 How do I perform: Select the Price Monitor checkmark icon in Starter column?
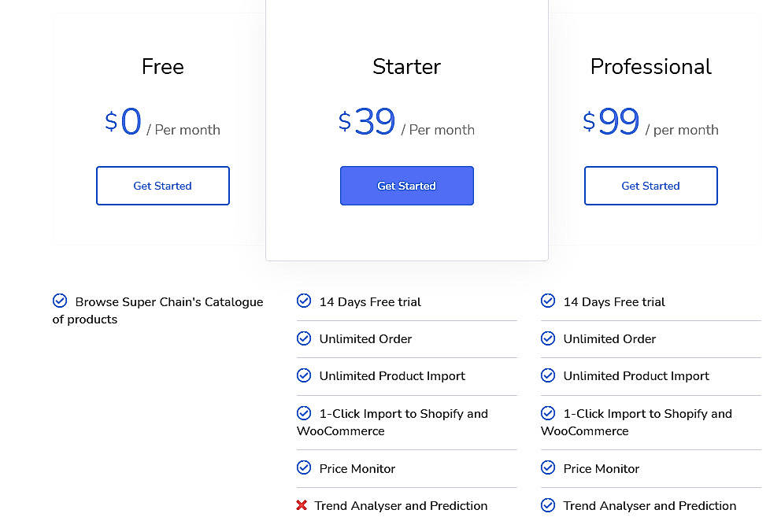tap(304, 467)
